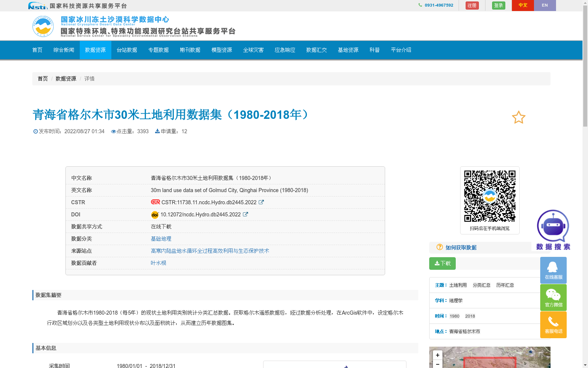The image size is (588, 368).
Task: Open 专题数据 menu item
Action: pyautogui.click(x=158, y=50)
